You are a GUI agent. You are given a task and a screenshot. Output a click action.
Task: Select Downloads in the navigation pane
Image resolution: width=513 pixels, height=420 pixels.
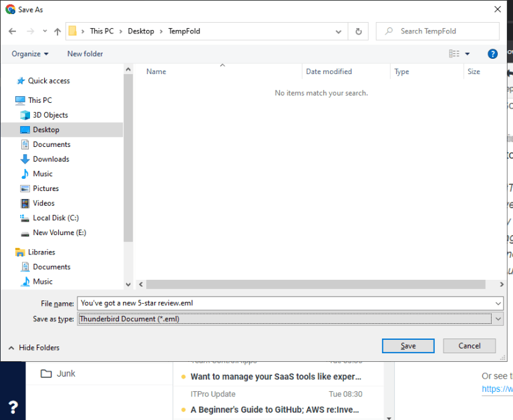51,159
